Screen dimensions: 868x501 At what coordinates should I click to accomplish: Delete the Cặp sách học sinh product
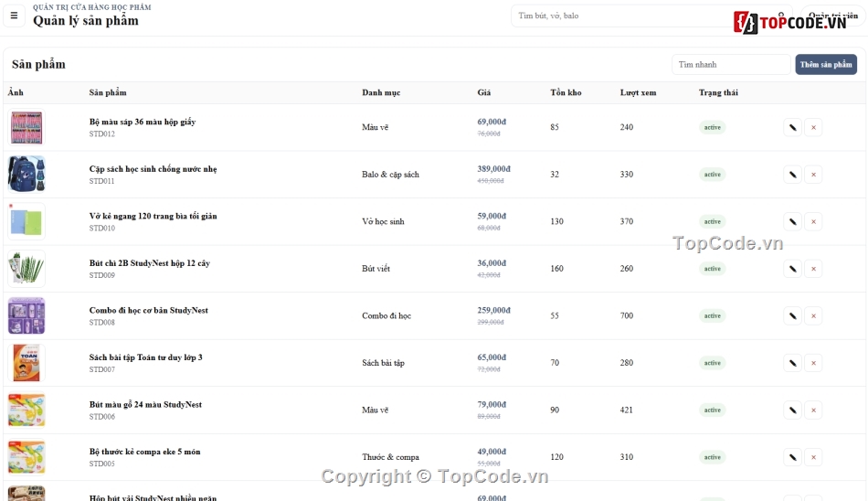click(813, 175)
